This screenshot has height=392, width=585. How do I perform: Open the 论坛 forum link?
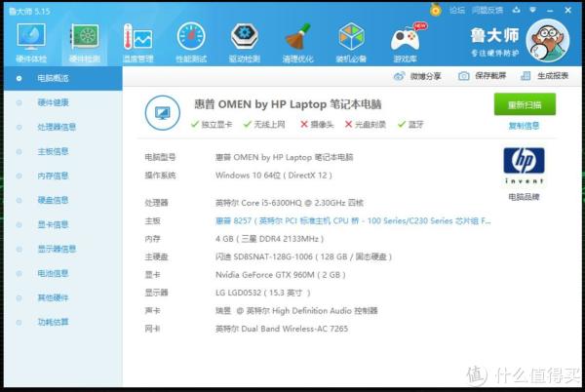457,11
